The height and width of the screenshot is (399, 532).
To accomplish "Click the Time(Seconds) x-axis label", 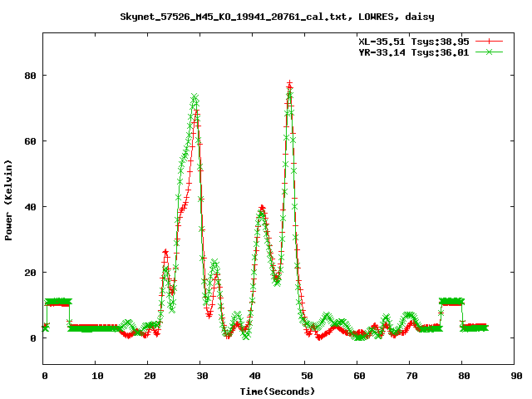I will [x=277, y=392].
